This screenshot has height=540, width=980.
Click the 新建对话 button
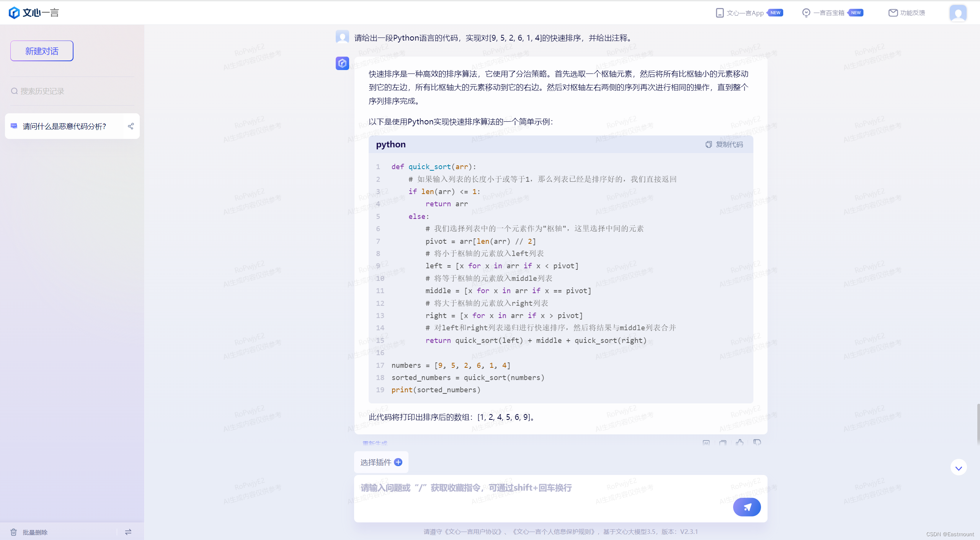coord(42,51)
